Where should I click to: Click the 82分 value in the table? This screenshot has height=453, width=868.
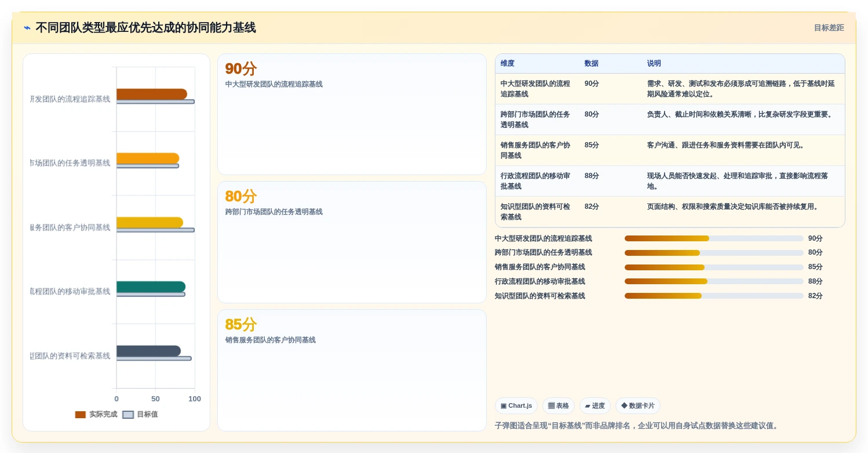pyautogui.click(x=592, y=206)
